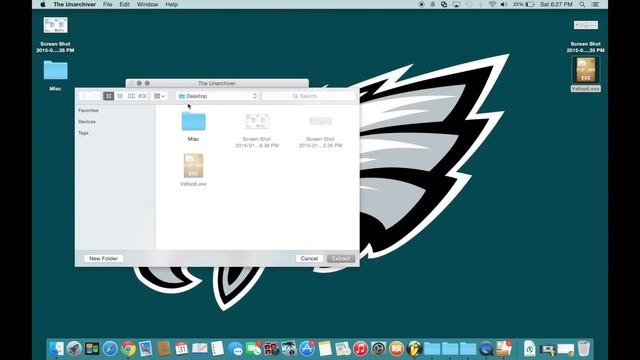This screenshot has height=360, width=640.
Task: Open Calendar from the dock
Action: (181, 349)
